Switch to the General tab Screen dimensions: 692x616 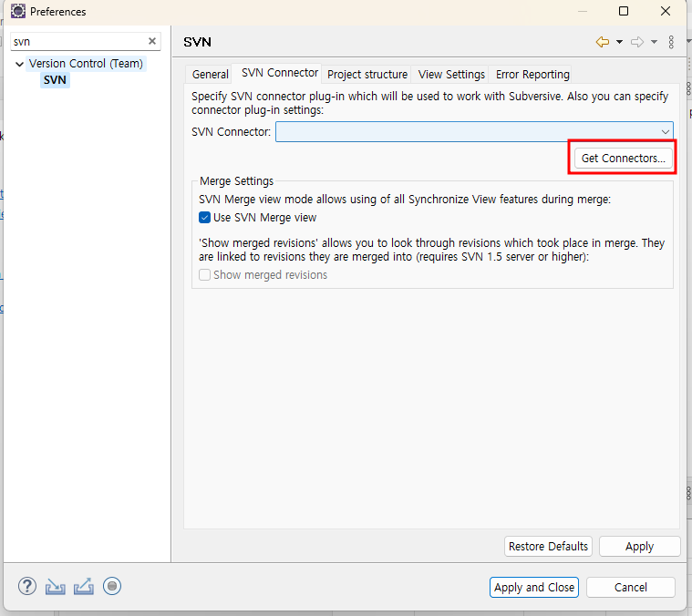click(x=210, y=74)
